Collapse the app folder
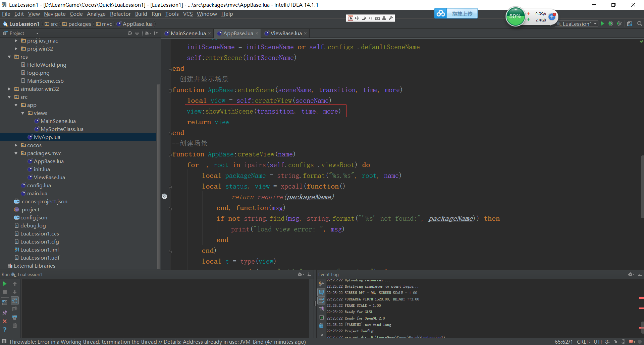Viewport: 644px width, 345px height. 16,105
